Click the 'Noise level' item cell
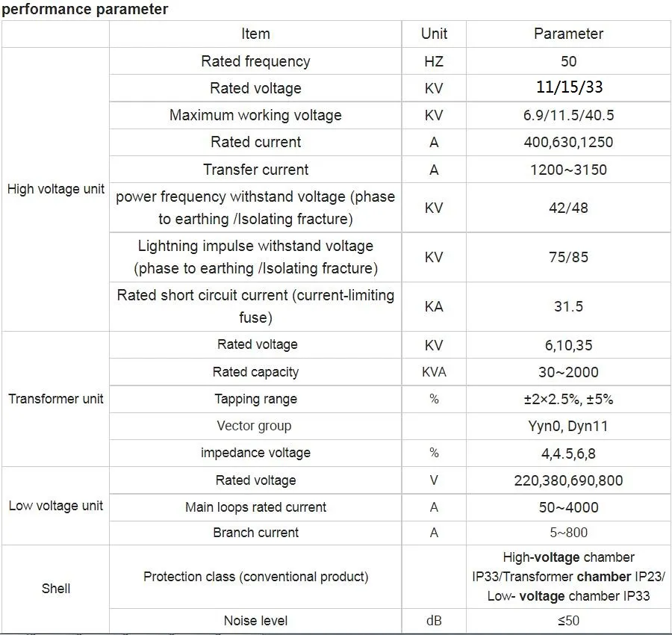The image size is (672, 635). point(255,620)
